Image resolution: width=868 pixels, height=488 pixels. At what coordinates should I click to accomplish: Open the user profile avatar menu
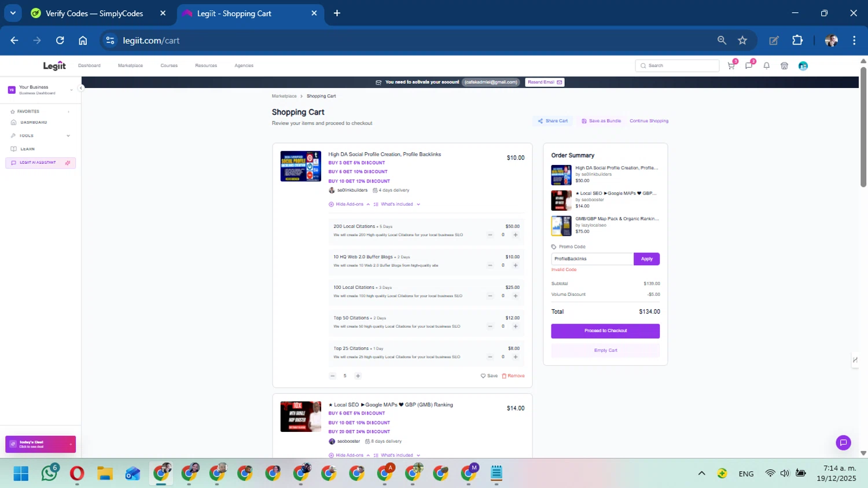coord(803,66)
